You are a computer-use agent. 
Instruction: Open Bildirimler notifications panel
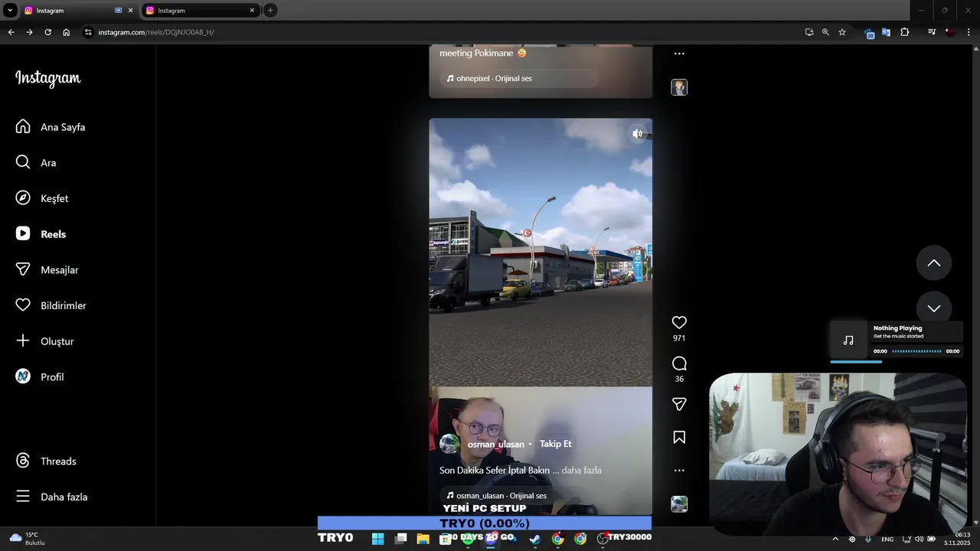[51, 305]
